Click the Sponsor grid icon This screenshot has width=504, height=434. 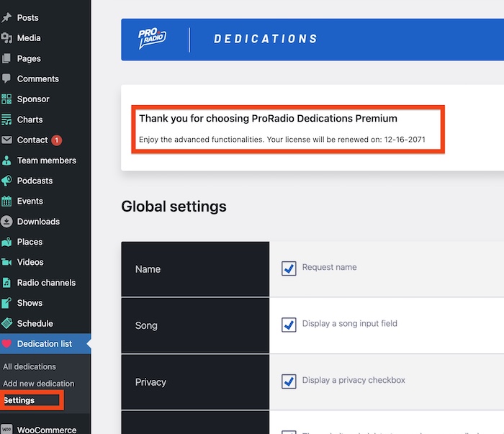coord(6,99)
